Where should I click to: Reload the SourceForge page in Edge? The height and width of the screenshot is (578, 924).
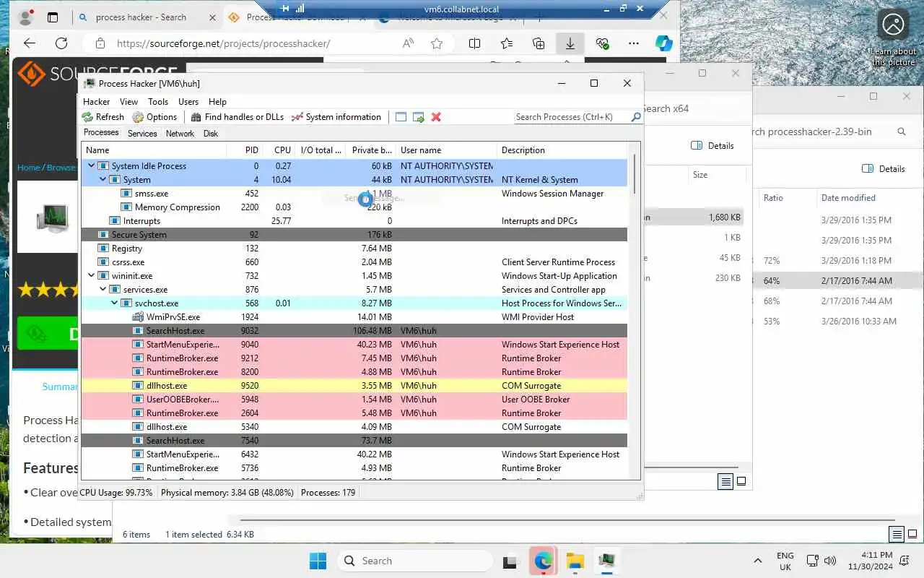(x=61, y=43)
